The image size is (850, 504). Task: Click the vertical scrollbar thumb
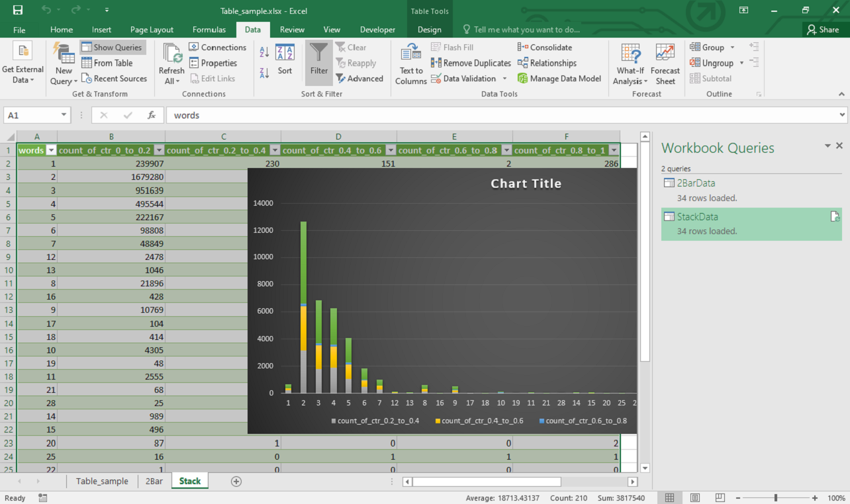tap(645, 252)
